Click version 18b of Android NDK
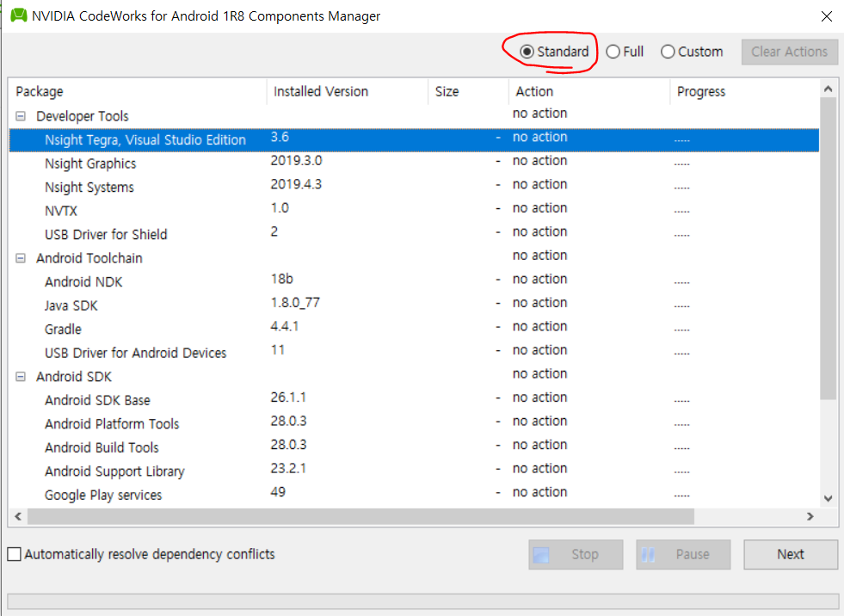844x616 pixels. [x=282, y=279]
